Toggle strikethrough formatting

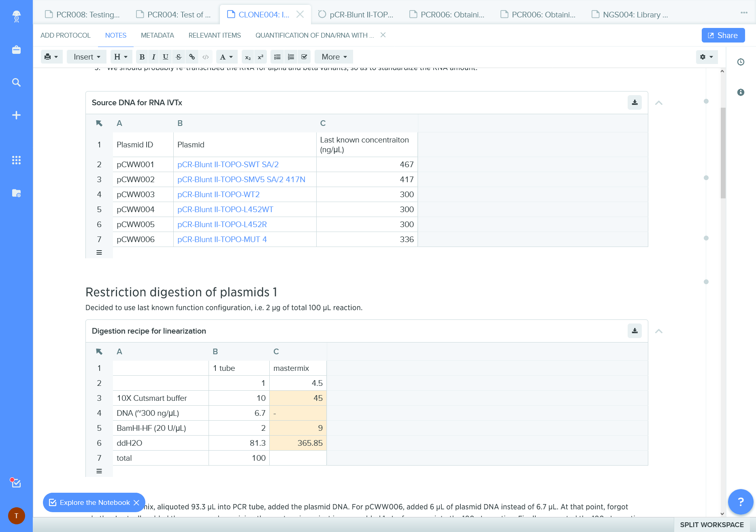pos(179,57)
